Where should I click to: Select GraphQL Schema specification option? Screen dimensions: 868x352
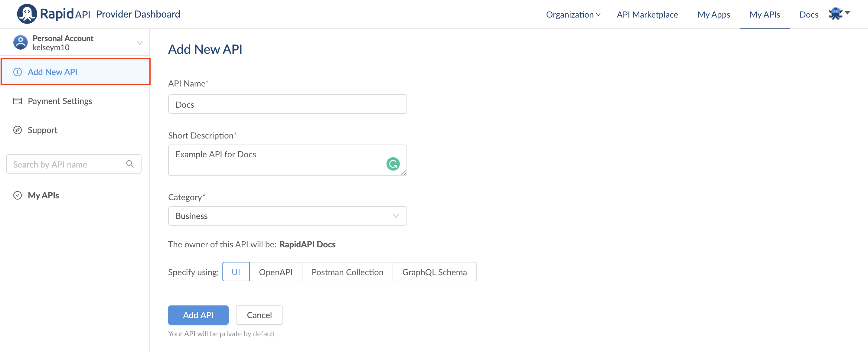click(434, 272)
